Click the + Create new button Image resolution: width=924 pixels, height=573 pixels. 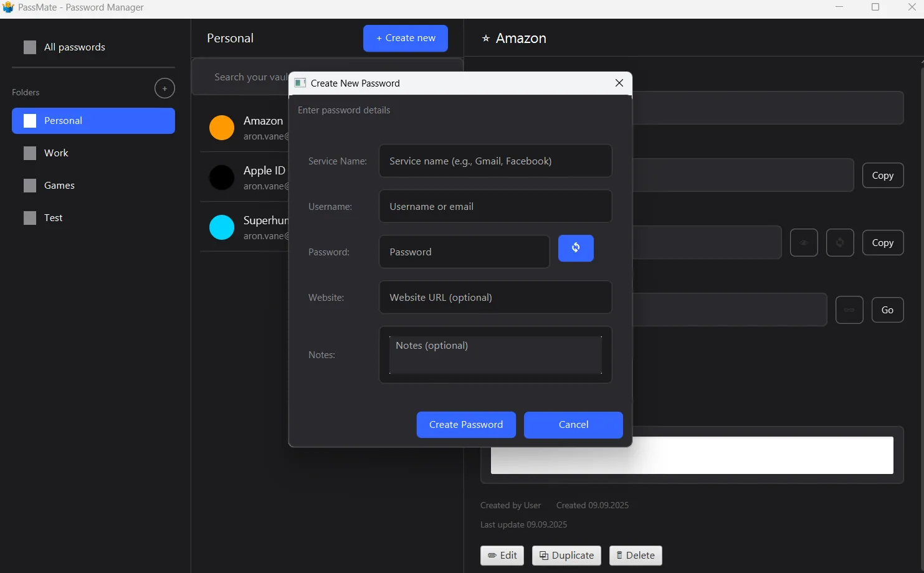pyautogui.click(x=406, y=38)
